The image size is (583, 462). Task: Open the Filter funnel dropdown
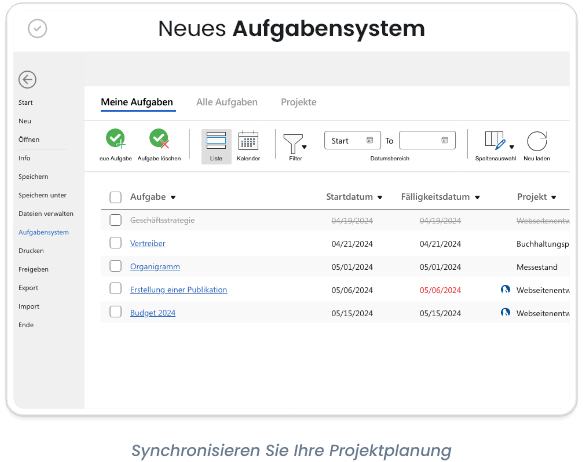[294, 143]
